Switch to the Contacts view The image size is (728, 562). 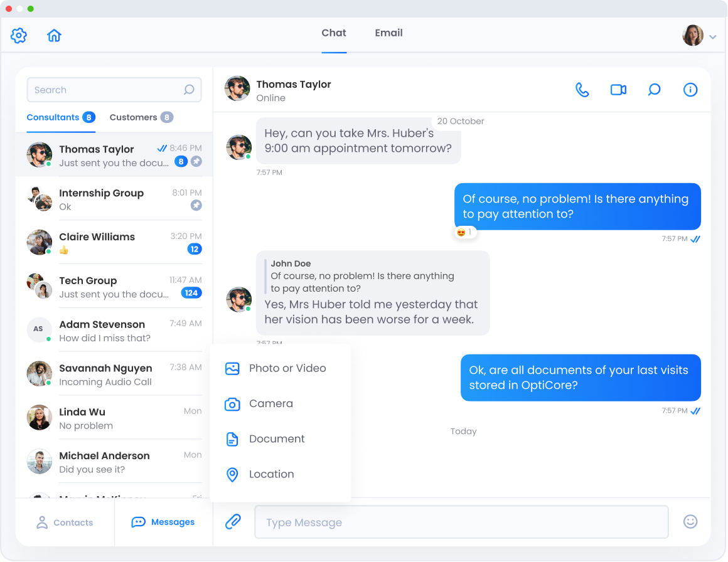click(x=65, y=522)
